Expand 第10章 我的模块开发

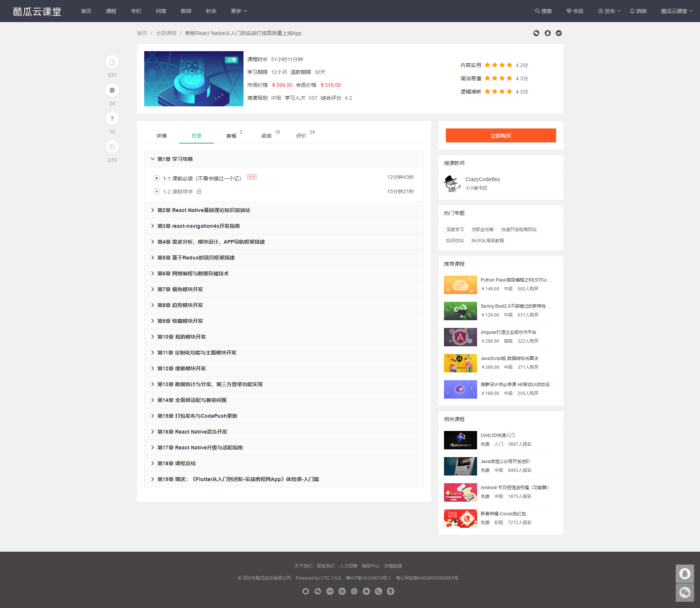(x=284, y=337)
